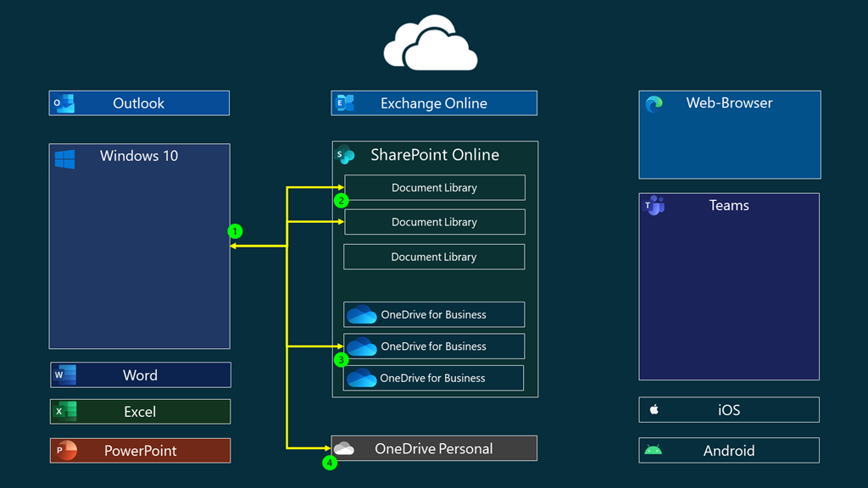Click the green marker numbered 1
Image resolution: width=868 pixels, height=488 pixels.
pos(236,231)
